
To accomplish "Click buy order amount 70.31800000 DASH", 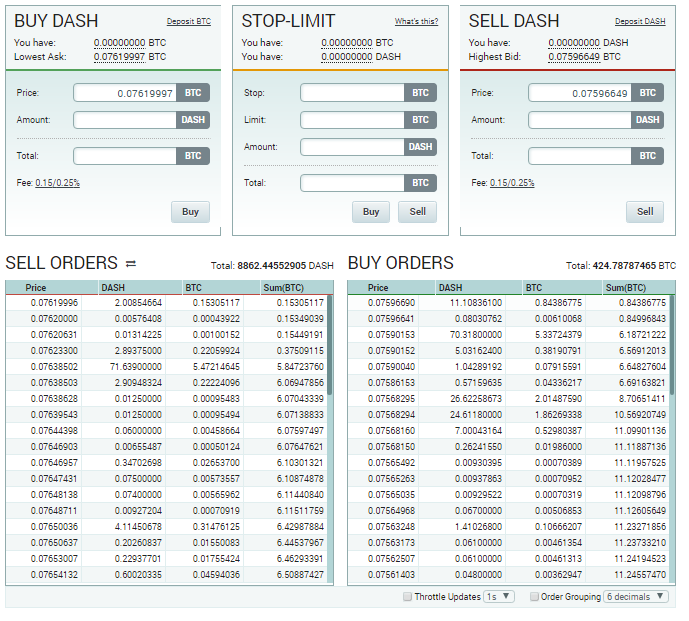I will coord(476,335).
